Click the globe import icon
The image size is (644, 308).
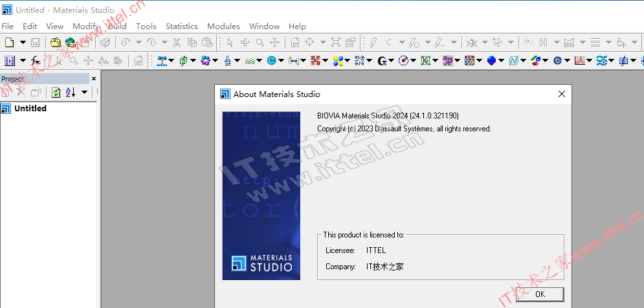point(71,42)
